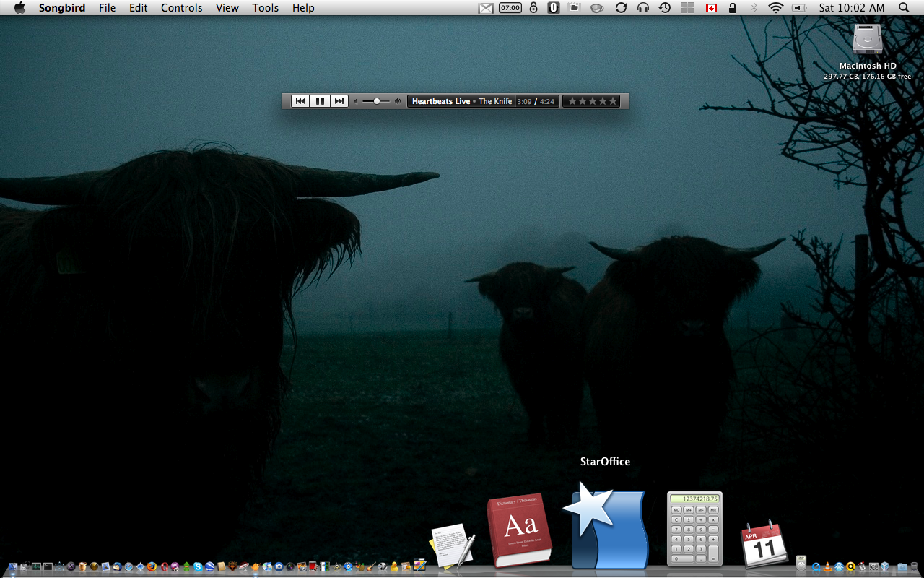Click the padlock menu bar icon
924x578 pixels.
[733, 8]
